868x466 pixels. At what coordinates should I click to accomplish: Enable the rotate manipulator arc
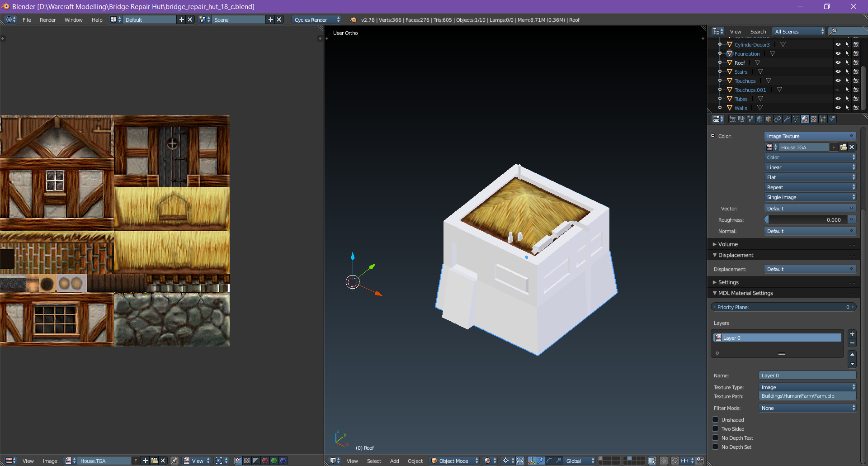click(549, 461)
